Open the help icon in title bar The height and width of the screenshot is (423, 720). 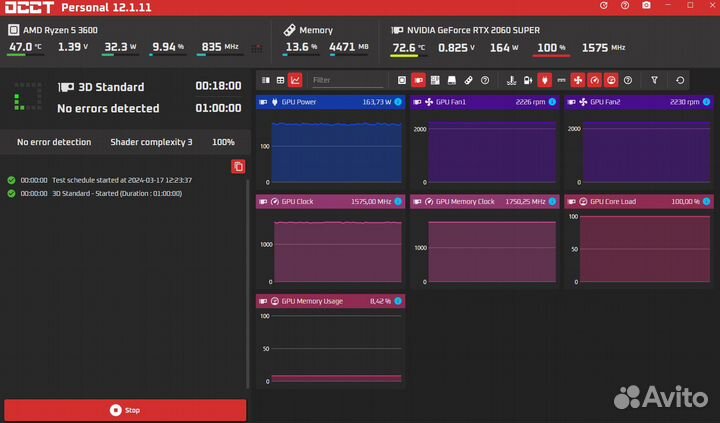(x=625, y=6)
